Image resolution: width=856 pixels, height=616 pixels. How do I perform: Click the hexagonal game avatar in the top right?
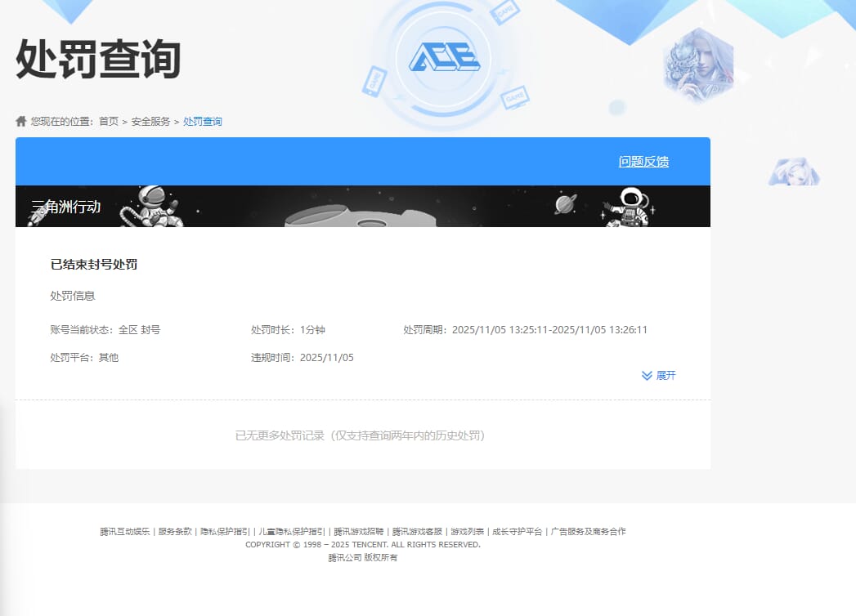coord(697,63)
